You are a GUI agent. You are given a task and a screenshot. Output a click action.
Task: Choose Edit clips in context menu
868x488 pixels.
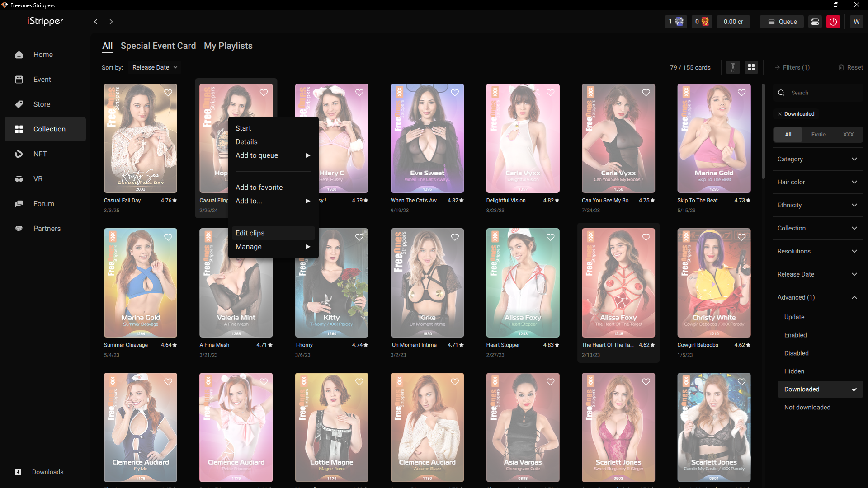(273, 233)
